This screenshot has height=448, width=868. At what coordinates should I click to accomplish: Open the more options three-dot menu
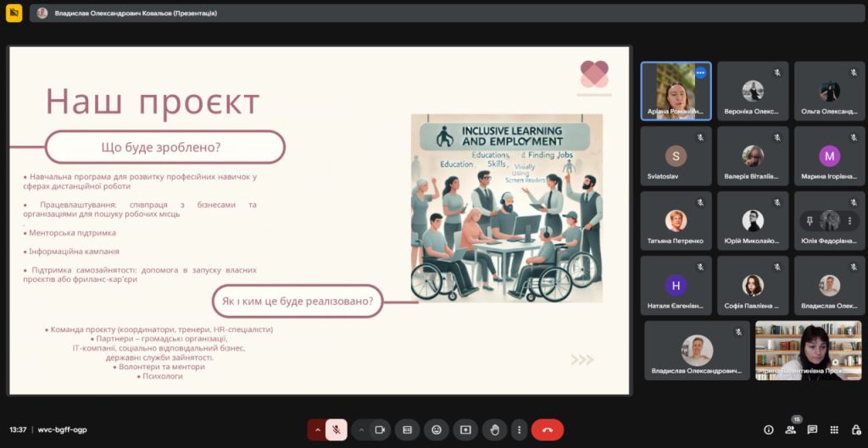coord(519,429)
